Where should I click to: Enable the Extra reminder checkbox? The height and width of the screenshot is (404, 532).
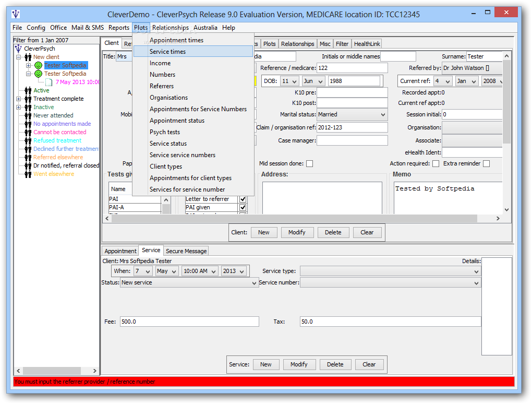click(486, 164)
